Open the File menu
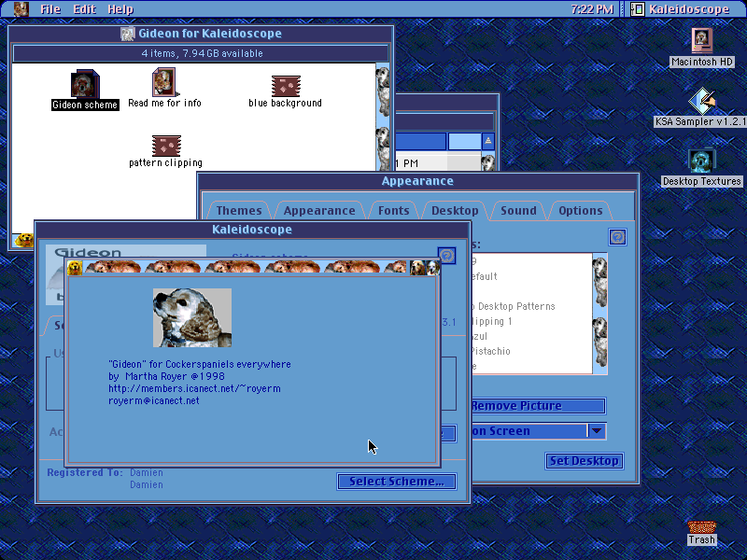Screen dimensions: 747x560 point(50,9)
